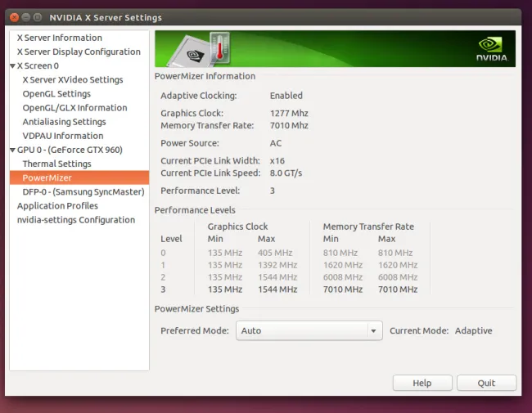Open X Server Display Configuration

point(79,52)
